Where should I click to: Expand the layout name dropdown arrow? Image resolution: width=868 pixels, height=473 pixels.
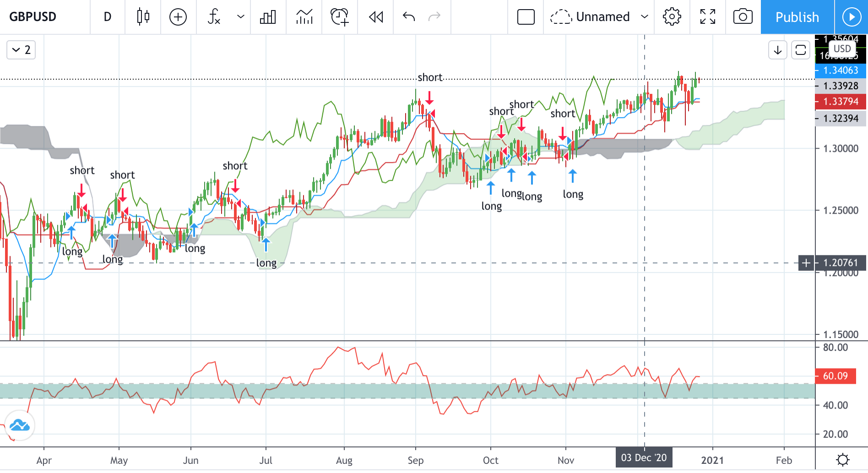645,17
